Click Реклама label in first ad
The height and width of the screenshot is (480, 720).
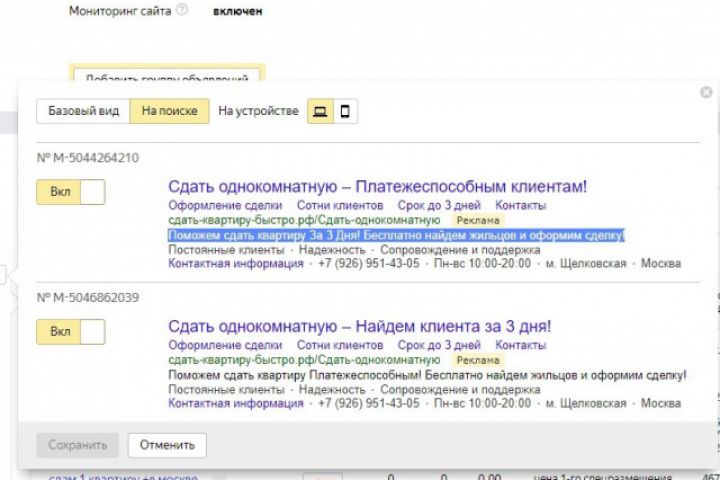(478, 220)
